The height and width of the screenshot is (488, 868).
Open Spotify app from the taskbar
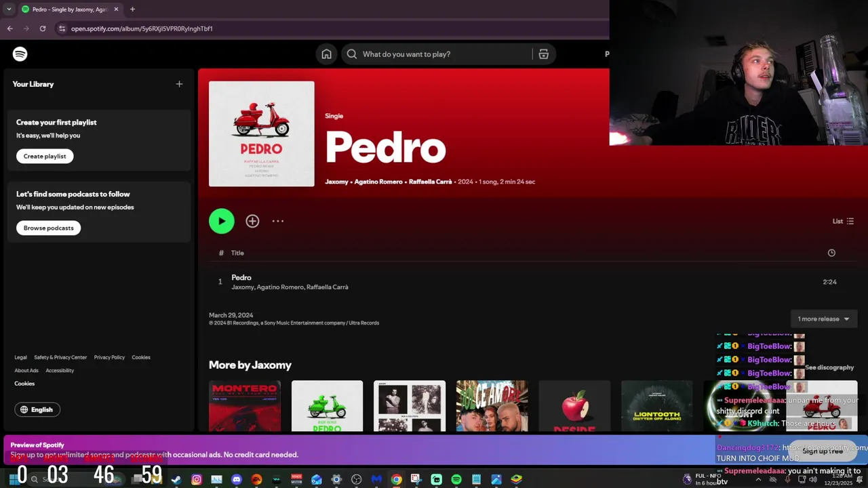pos(456,479)
